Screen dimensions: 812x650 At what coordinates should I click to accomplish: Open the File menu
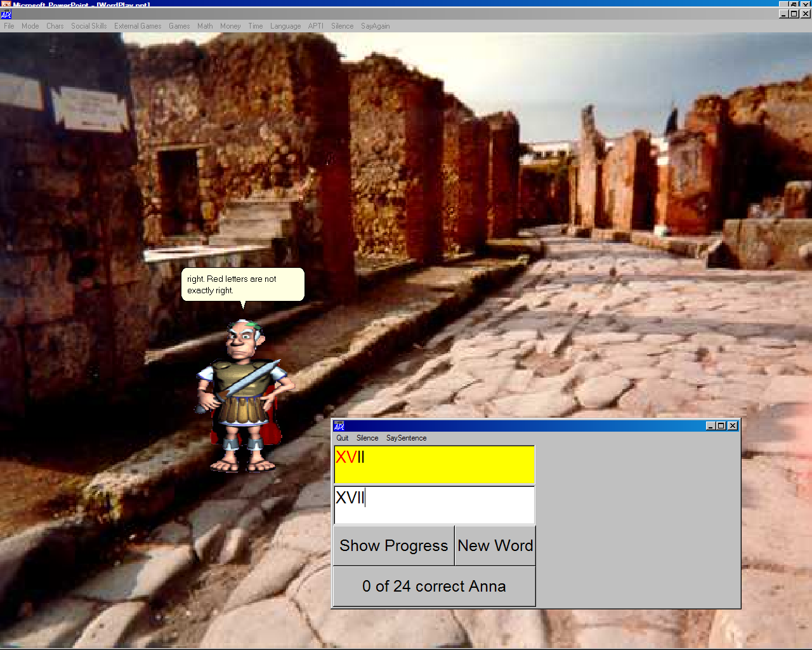click(x=9, y=26)
